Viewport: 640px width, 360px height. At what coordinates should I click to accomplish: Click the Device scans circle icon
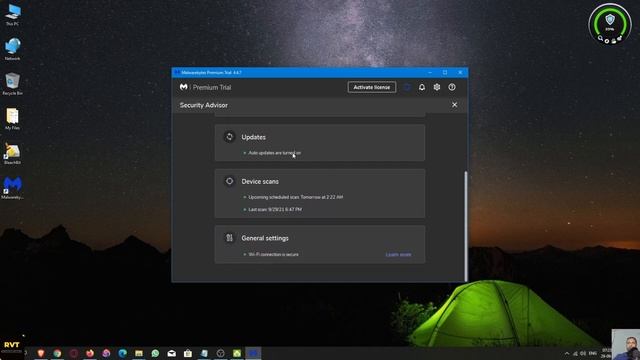tap(229, 181)
